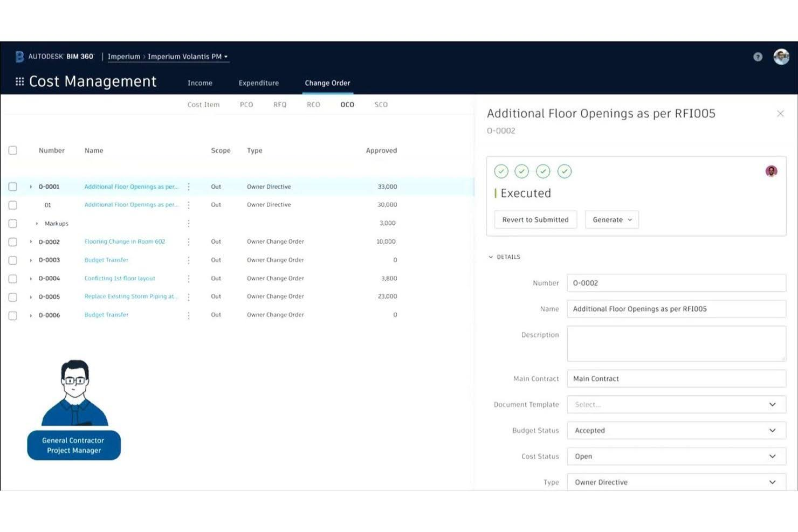This screenshot has height=532, width=798.
Task: Open the three-dot actions menu on row O-0001
Action: [188, 186]
